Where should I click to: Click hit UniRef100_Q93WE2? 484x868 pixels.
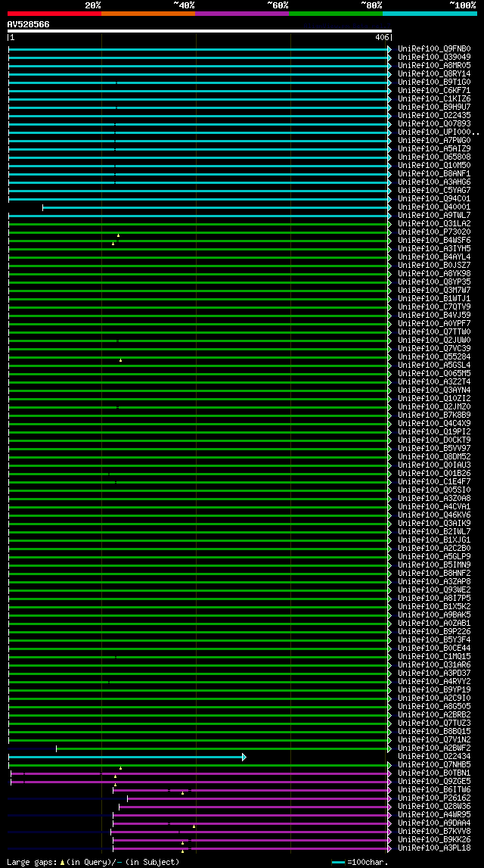pos(434,590)
